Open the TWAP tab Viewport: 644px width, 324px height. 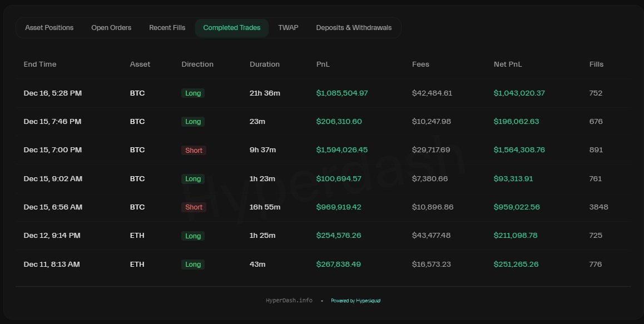coord(288,28)
